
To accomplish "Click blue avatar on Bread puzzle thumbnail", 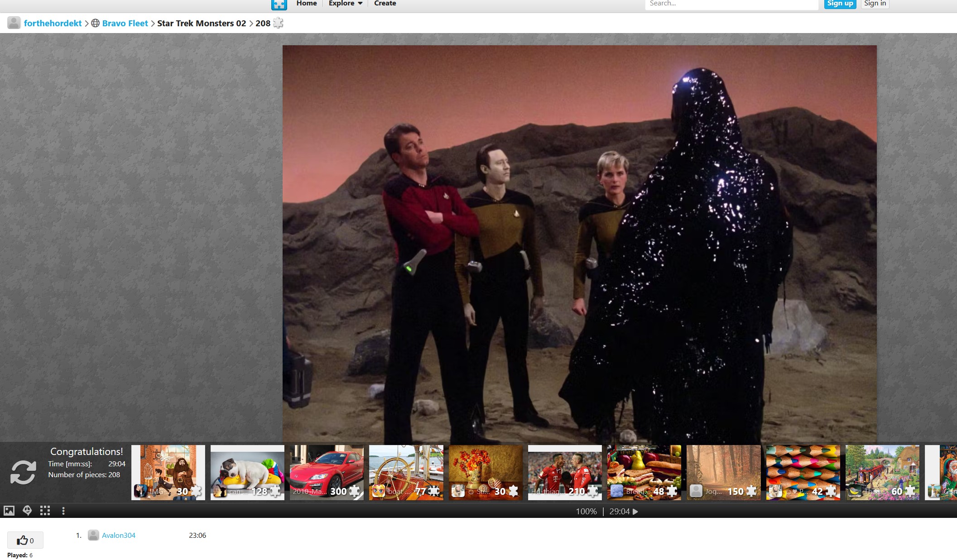I will pos(617,491).
